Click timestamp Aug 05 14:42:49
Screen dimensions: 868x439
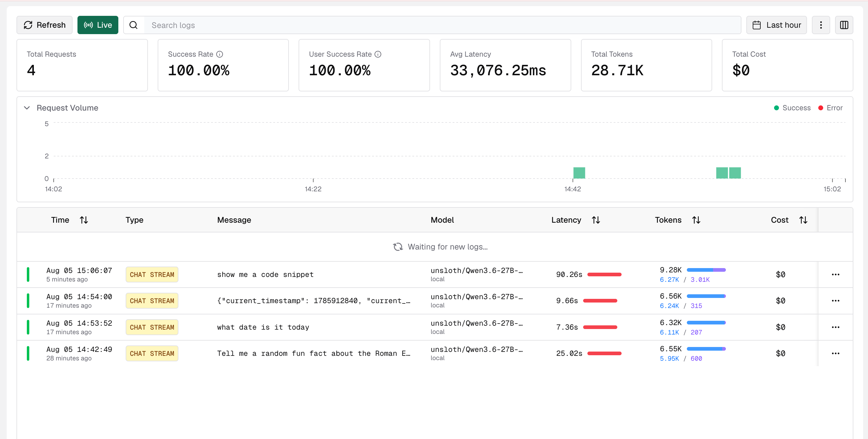(79, 349)
